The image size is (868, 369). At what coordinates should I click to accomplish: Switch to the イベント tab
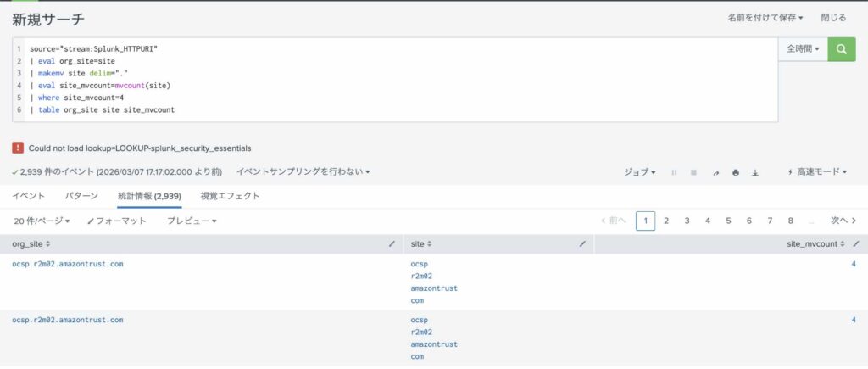click(29, 196)
